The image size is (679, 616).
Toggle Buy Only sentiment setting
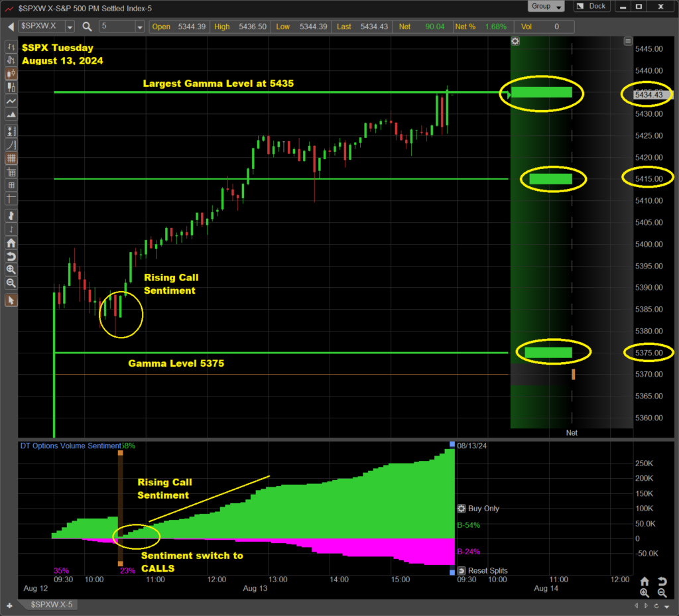462,509
